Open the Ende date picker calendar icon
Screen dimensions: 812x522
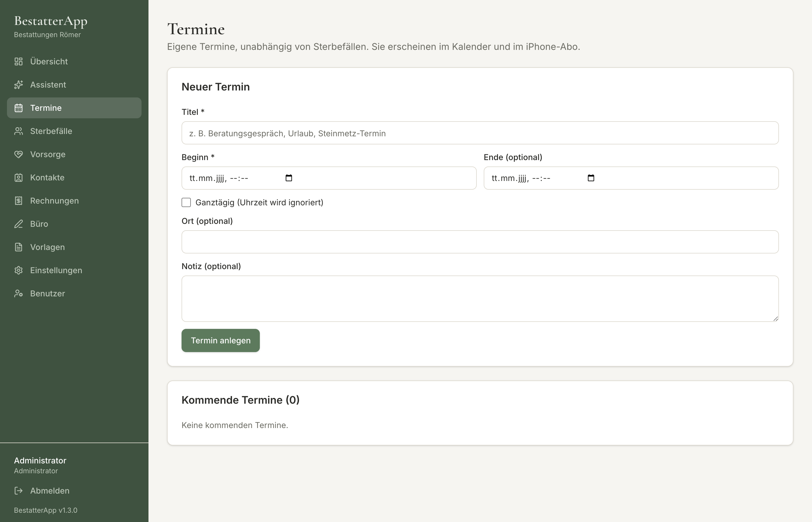pos(591,178)
